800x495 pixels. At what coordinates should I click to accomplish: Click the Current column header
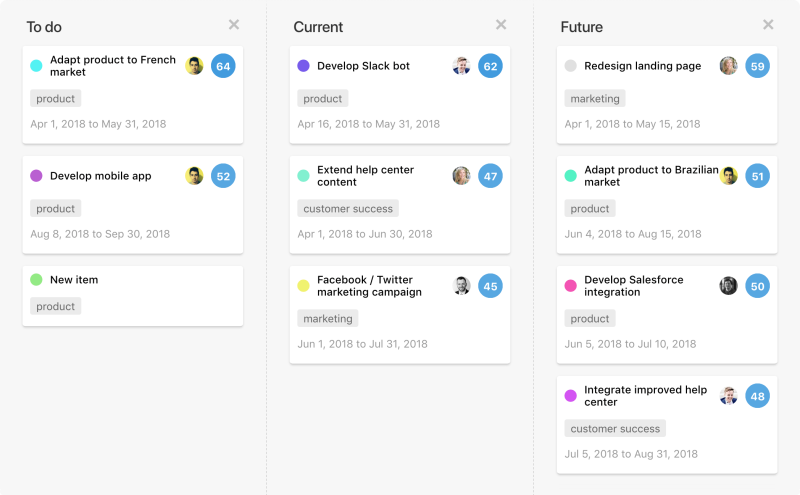coord(318,27)
